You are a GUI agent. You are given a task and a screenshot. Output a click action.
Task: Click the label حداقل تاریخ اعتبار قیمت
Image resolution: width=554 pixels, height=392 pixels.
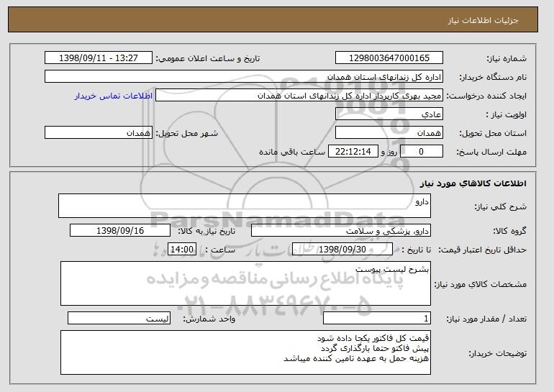pyautogui.click(x=483, y=250)
